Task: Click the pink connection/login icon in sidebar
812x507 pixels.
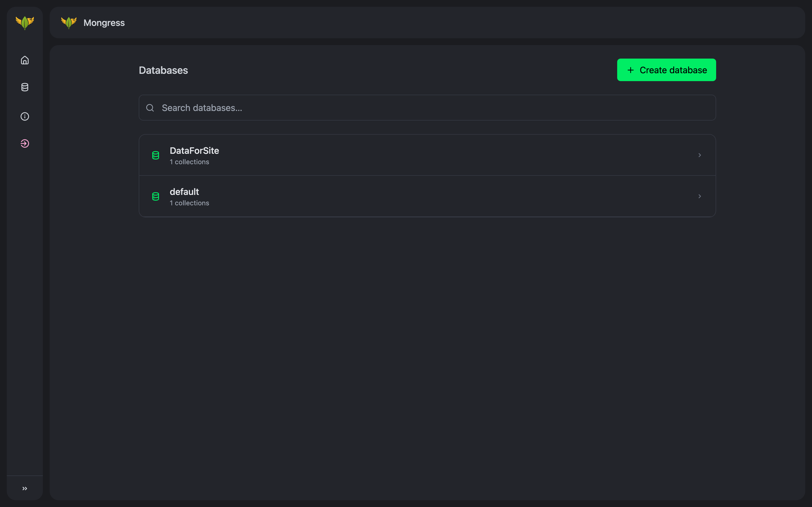Action: coord(25,143)
